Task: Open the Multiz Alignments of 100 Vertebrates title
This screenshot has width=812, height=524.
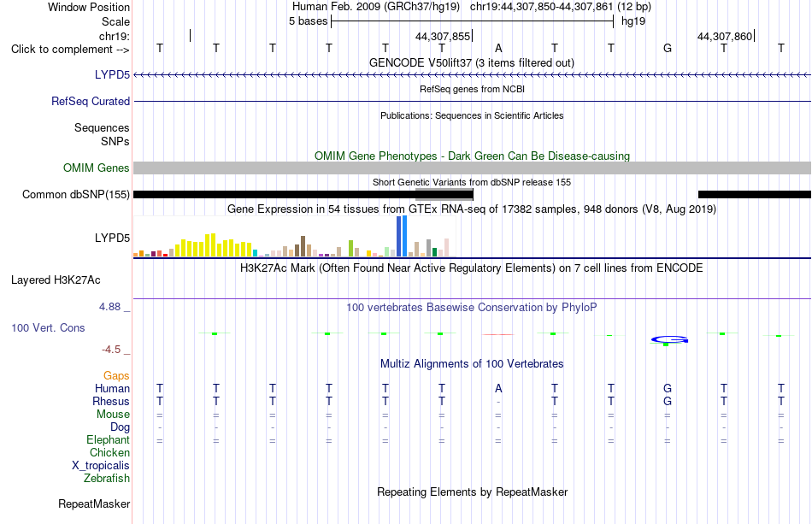Action: [472, 363]
